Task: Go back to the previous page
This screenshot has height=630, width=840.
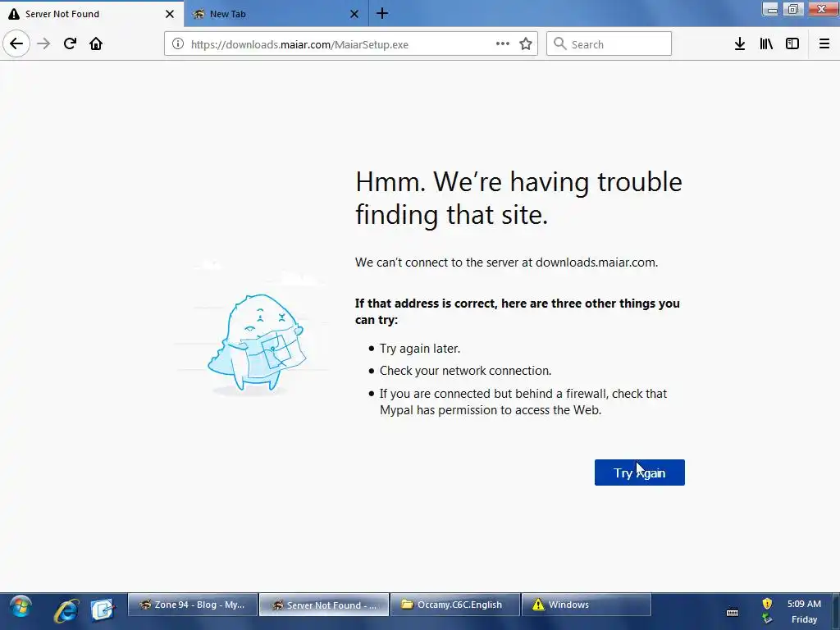Action: [x=16, y=43]
